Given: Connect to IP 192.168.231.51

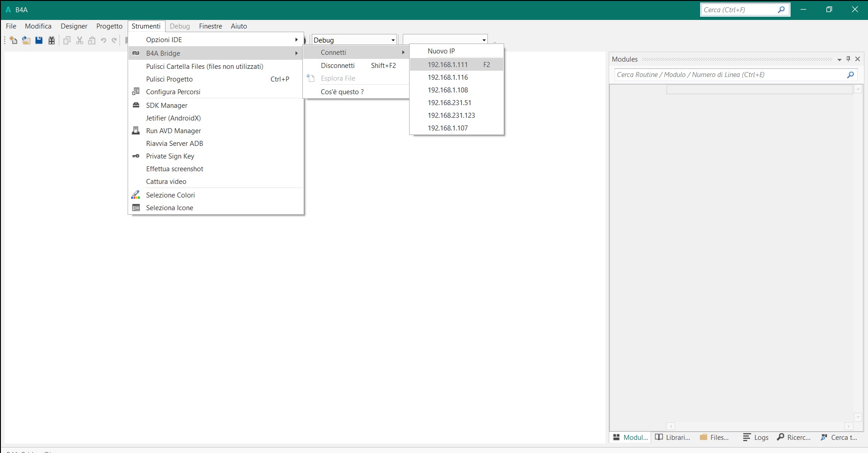Looking at the screenshot, I should point(457,103).
